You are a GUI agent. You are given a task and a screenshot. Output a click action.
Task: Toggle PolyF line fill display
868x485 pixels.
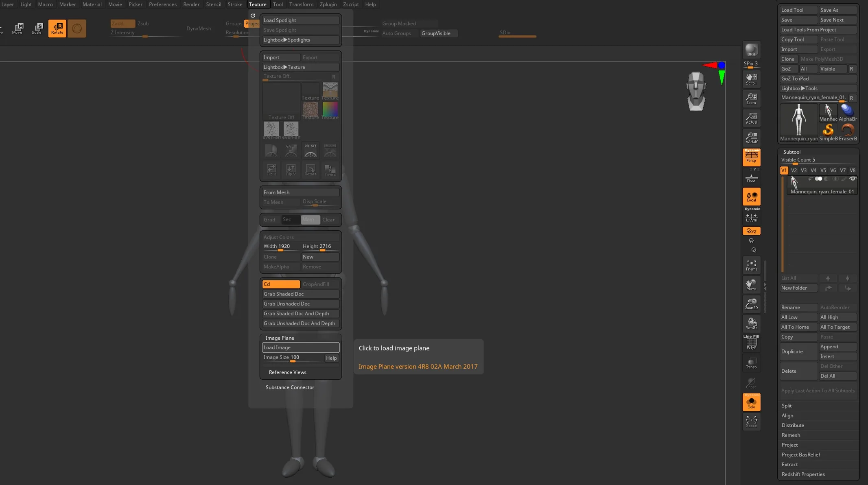(751, 343)
